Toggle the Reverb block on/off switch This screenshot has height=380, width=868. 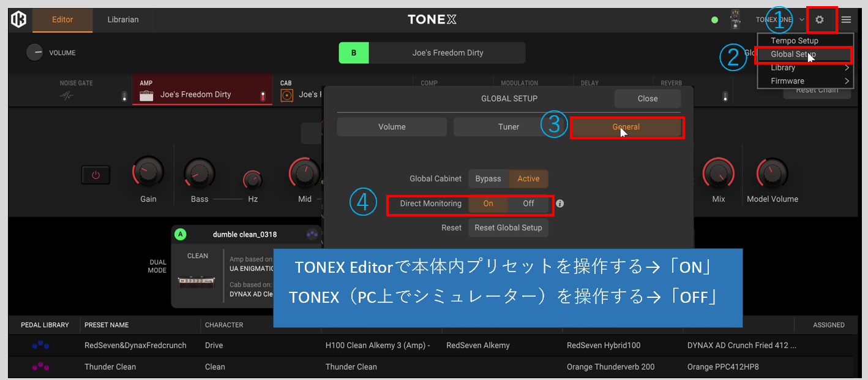(x=725, y=96)
